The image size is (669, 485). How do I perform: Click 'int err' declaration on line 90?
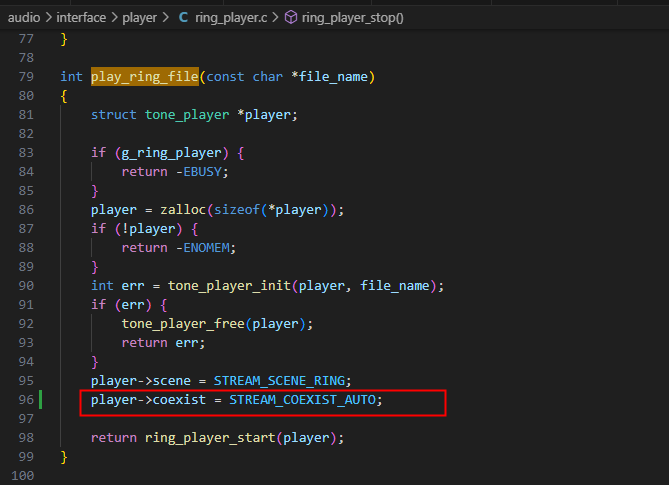[x=117, y=285]
